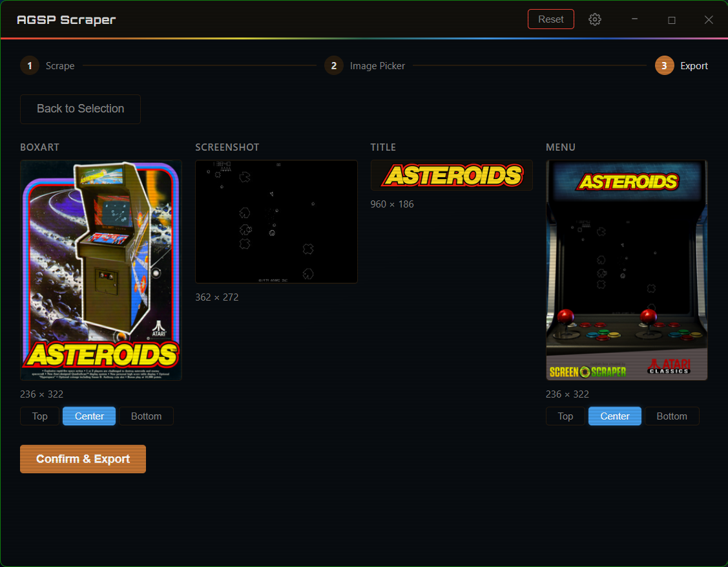The height and width of the screenshot is (567, 728).
Task: Select Center alignment for boxart
Action: point(89,416)
